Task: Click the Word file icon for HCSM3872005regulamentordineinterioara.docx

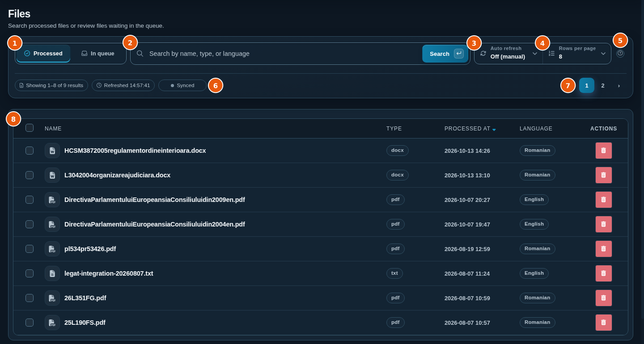Action: coord(52,151)
